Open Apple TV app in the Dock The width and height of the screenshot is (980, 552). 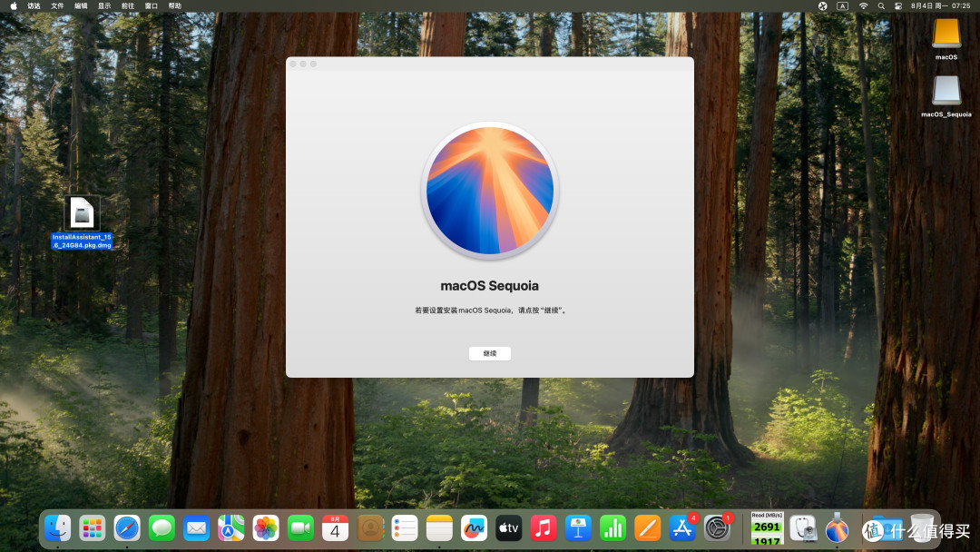pyautogui.click(x=509, y=529)
